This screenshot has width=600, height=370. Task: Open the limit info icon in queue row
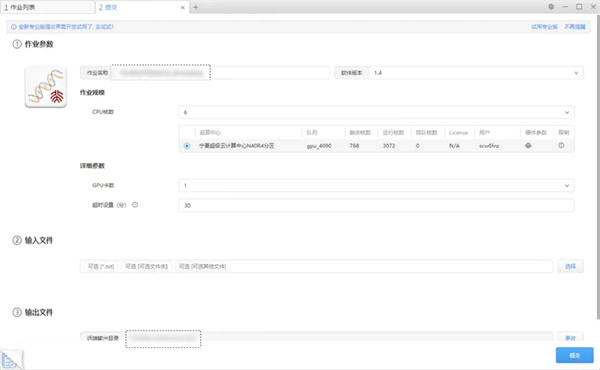point(561,145)
